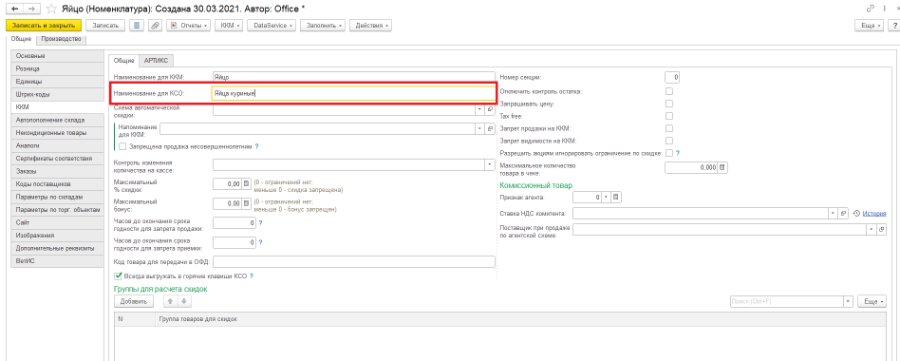Open the document list icon next to Записать
This screenshot has height=361, width=900.
[136, 25]
